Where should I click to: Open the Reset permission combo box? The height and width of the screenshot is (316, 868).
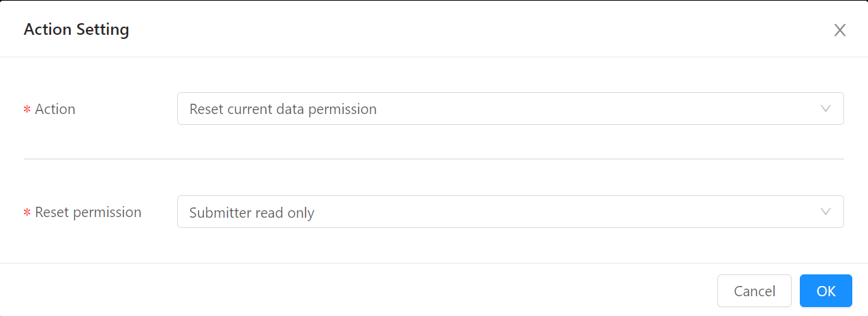click(x=510, y=212)
